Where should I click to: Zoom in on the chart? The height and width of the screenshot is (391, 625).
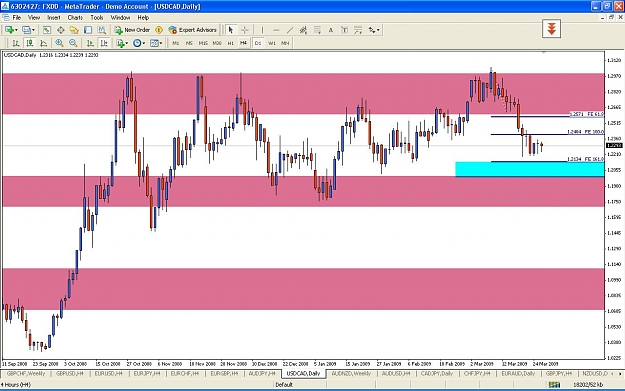[59, 43]
